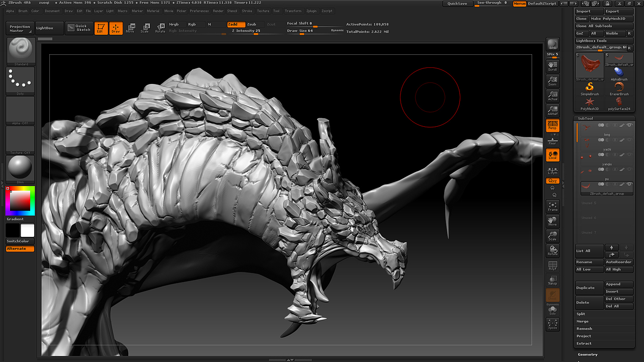Move subtool up with arrow button
This screenshot has width=644, height=362.
pyautogui.click(x=611, y=247)
